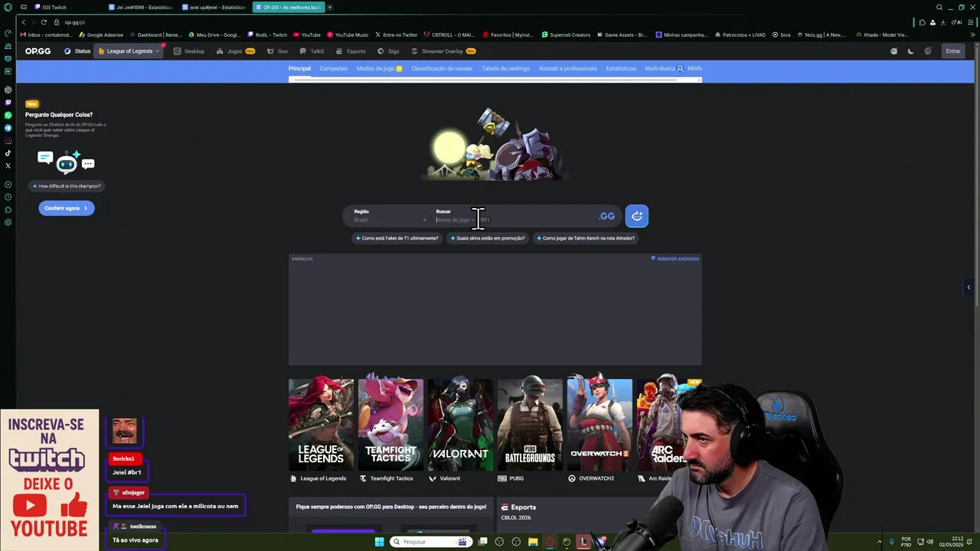Open the Desktop section in top nav

pyautogui.click(x=189, y=51)
